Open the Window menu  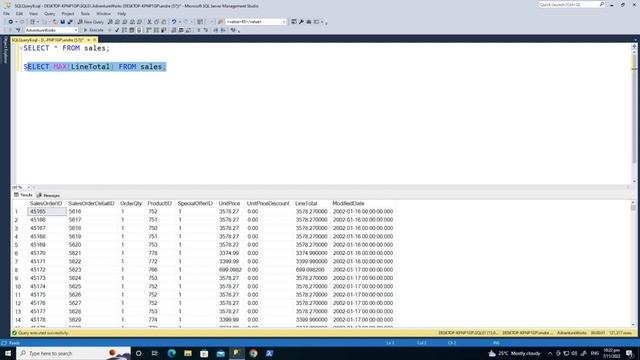click(x=103, y=13)
